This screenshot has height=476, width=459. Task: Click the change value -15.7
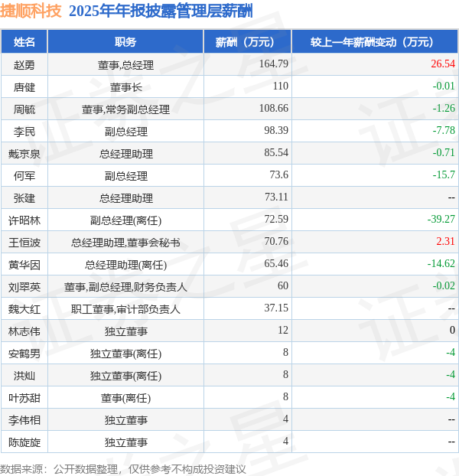tap(444, 174)
